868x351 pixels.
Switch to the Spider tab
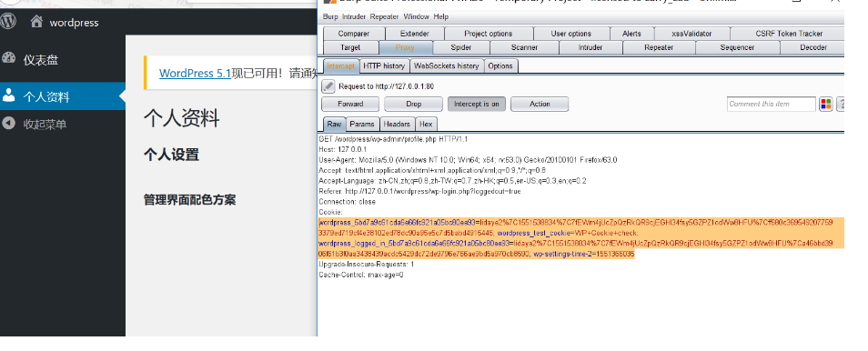pos(461,47)
